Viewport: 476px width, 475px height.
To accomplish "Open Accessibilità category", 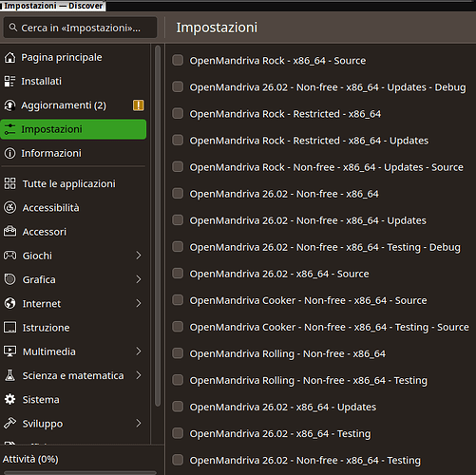I will point(73,208).
